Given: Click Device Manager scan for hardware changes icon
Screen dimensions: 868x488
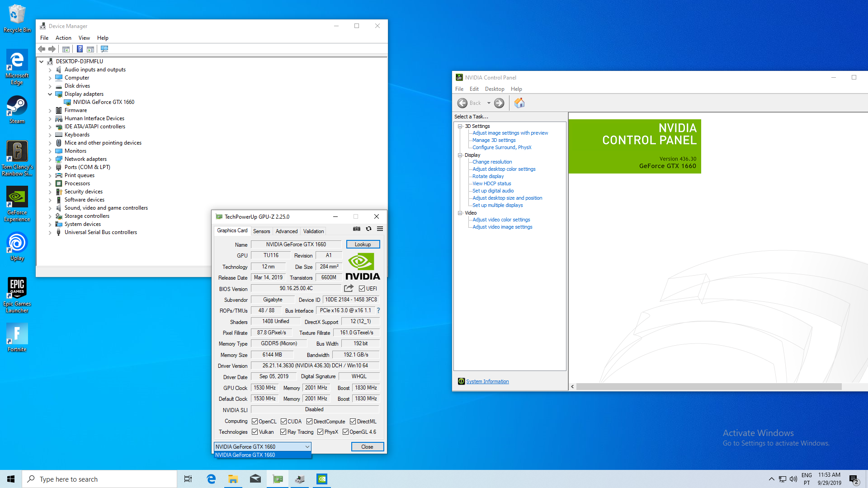Looking at the screenshot, I should [104, 49].
